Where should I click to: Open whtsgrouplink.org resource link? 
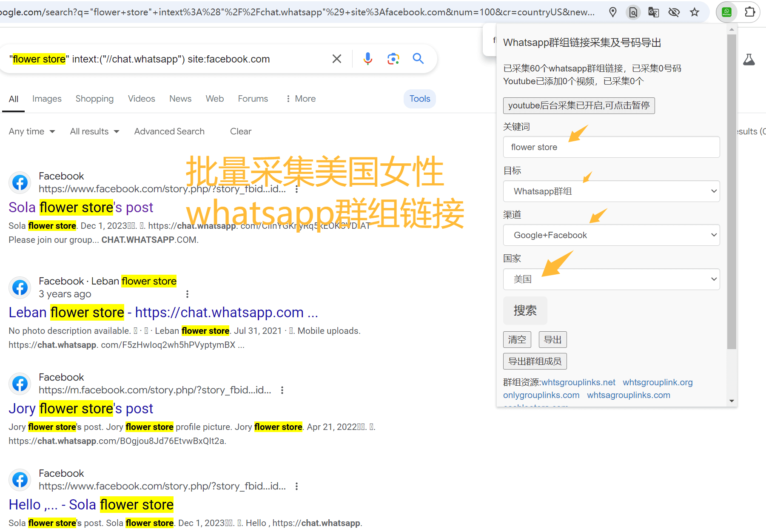[x=658, y=382]
